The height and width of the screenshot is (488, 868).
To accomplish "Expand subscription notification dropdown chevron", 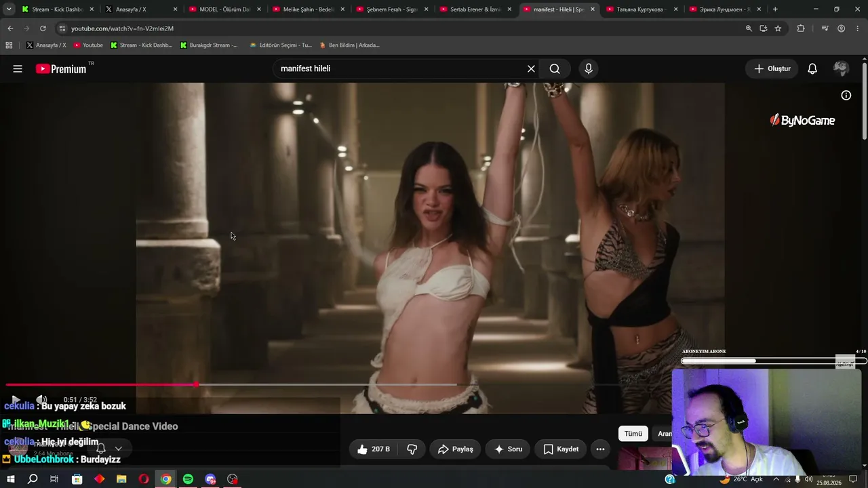I will point(118,448).
